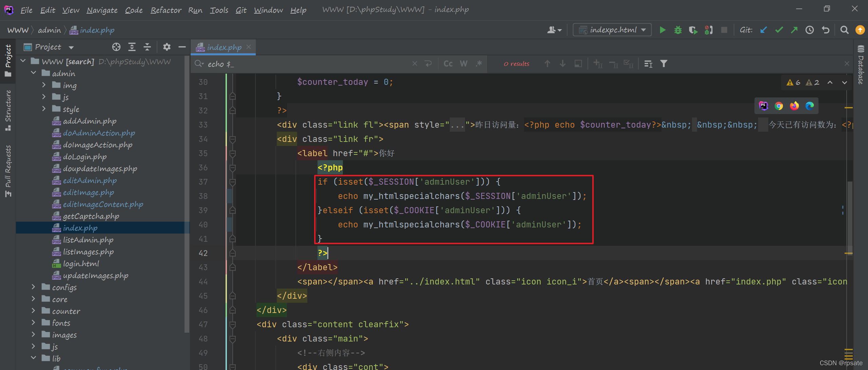Image resolution: width=868 pixels, height=370 pixels.
Task: Go to previous search occurrence arrow
Action: [547, 64]
